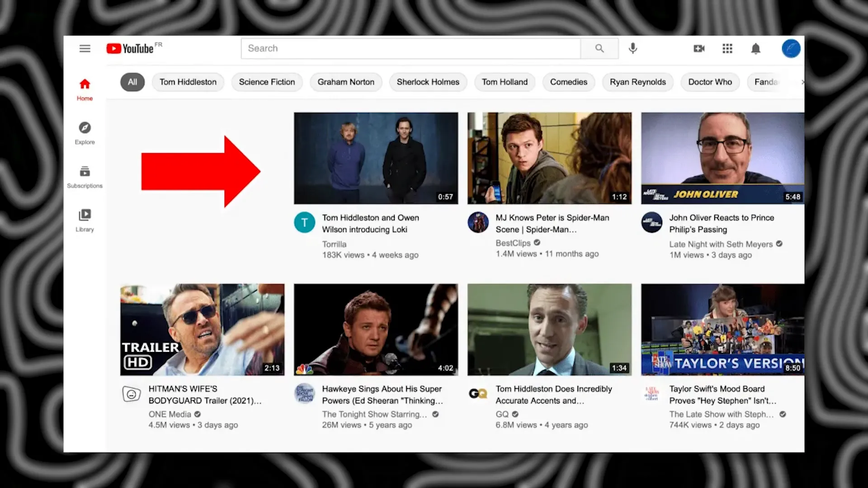
Task: Open title 'Tom Hiddleston and Owen Wilson introducing Loki'
Action: 371,223
